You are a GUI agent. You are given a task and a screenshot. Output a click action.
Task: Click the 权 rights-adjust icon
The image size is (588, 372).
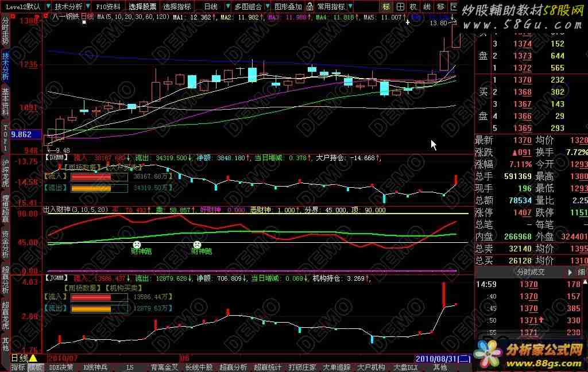(x=413, y=6)
